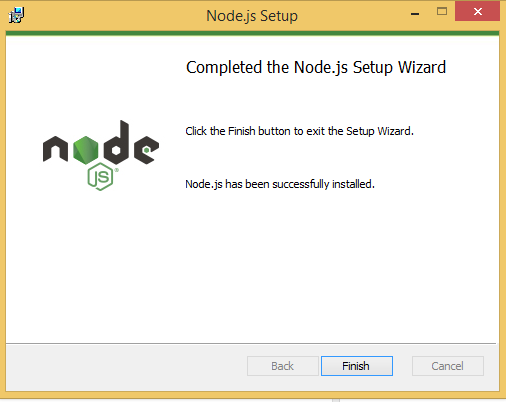Screen dimensions: 506x402
Task: Click the Node.js logo image
Action: point(101,155)
